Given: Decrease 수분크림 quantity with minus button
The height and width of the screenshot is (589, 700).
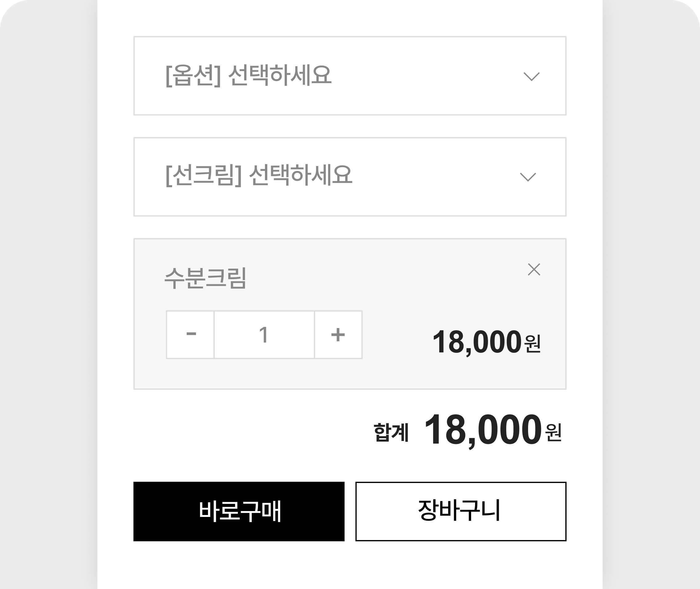Looking at the screenshot, I should coord(190,335).
